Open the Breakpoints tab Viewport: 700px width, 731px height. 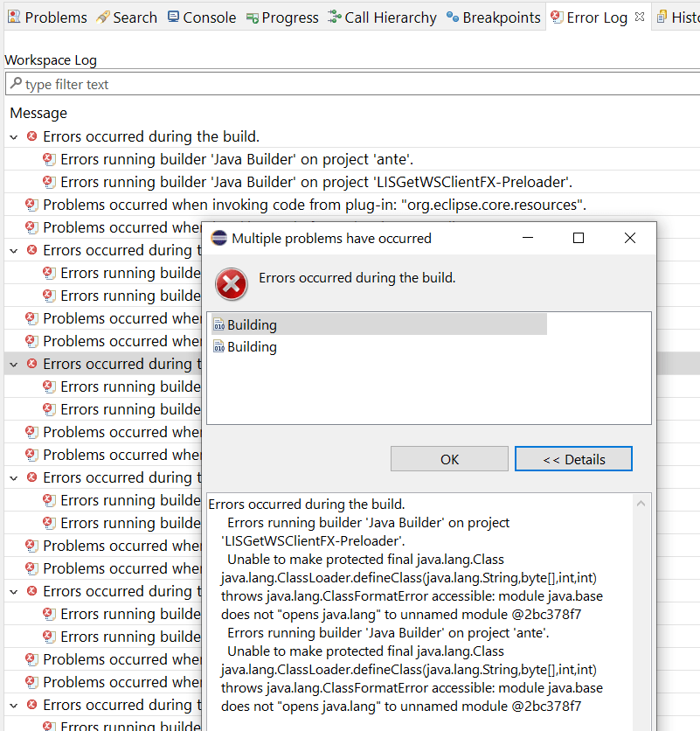click(493, 17)
